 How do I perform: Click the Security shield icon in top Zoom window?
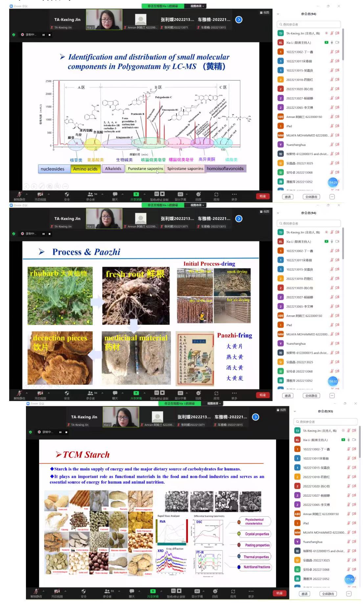67,194
